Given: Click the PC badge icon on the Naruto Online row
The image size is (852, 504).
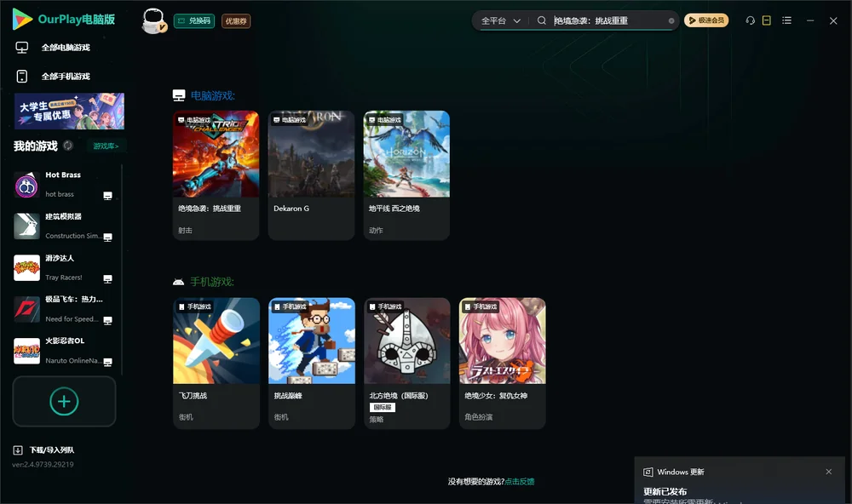Looking at the screenshot, I should click(107, 363).
